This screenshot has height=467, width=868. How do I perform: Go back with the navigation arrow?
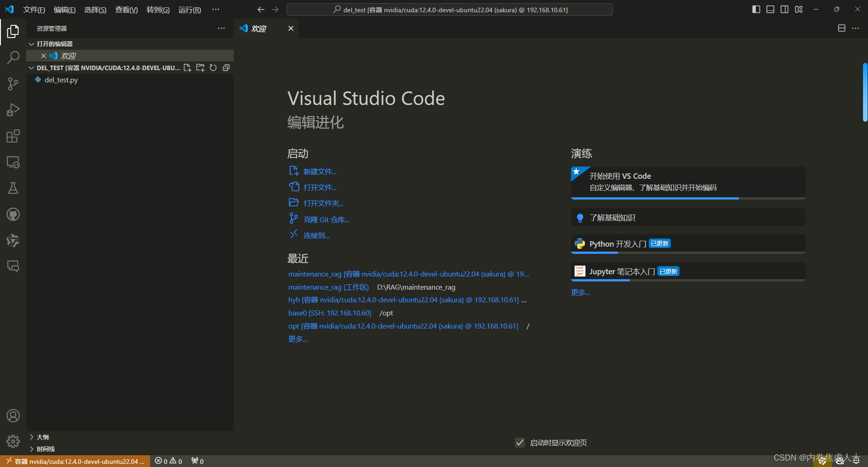pos(261,10)
